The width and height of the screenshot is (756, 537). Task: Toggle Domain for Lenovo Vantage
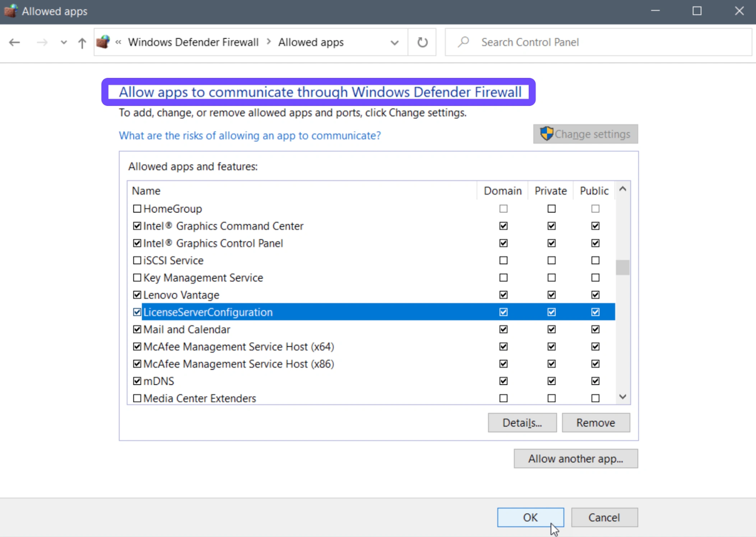(504, 295)
